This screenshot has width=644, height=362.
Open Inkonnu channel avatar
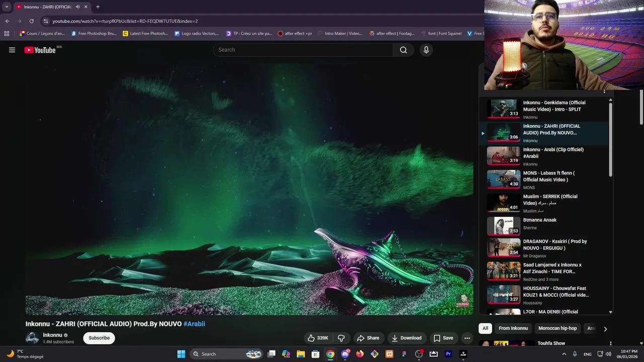(32, 338)
